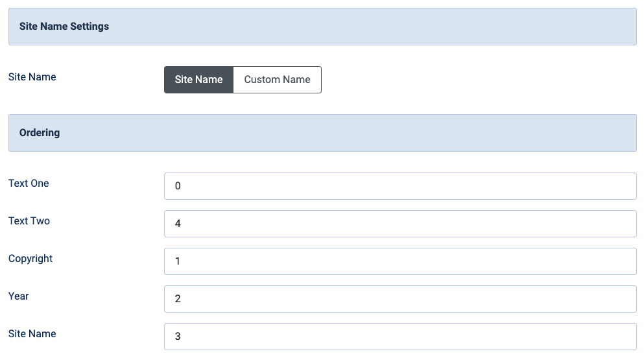Image resolution: width=644 pixels, height=358 pixels.
Task: Place cursor at the value 1
Action: tap(178, 261)
